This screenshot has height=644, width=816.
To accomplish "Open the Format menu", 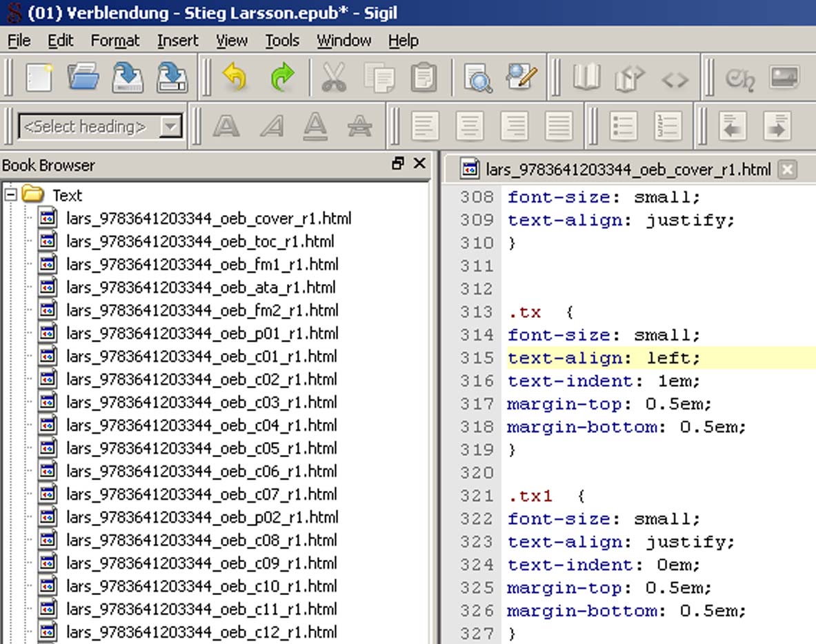I will pos(115,41).
